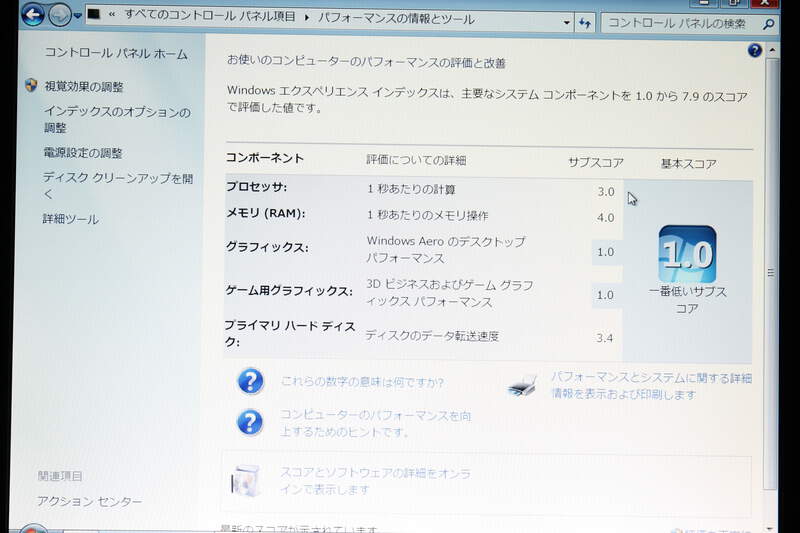Open コントロール パネル ホーム link

(116, 53)
